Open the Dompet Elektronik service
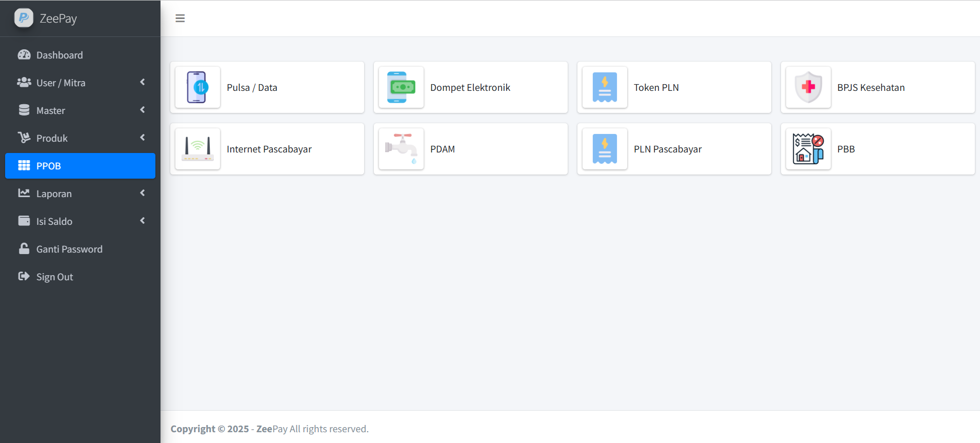980x443 pixels. pyautogui.click(x=471, y=87)
